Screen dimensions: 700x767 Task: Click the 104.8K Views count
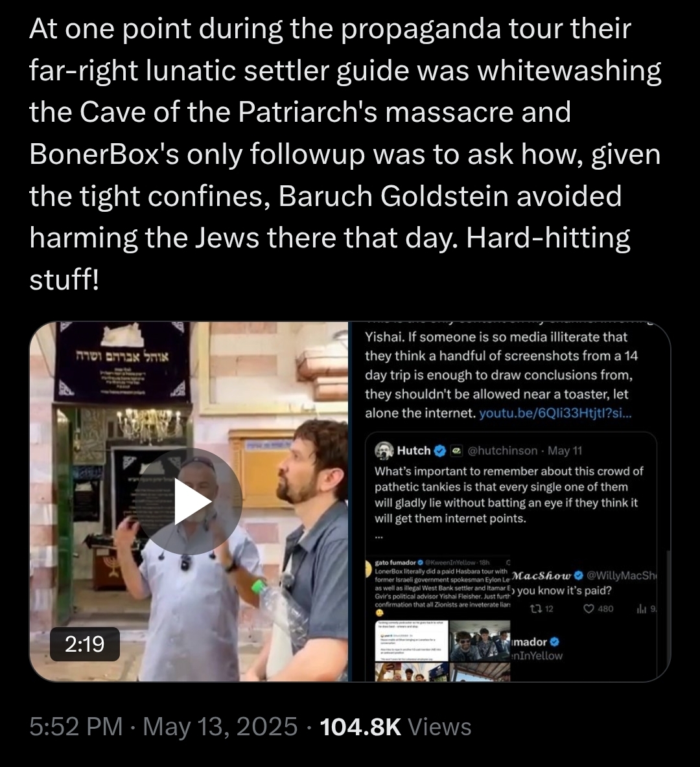click(x=395, y=726)
